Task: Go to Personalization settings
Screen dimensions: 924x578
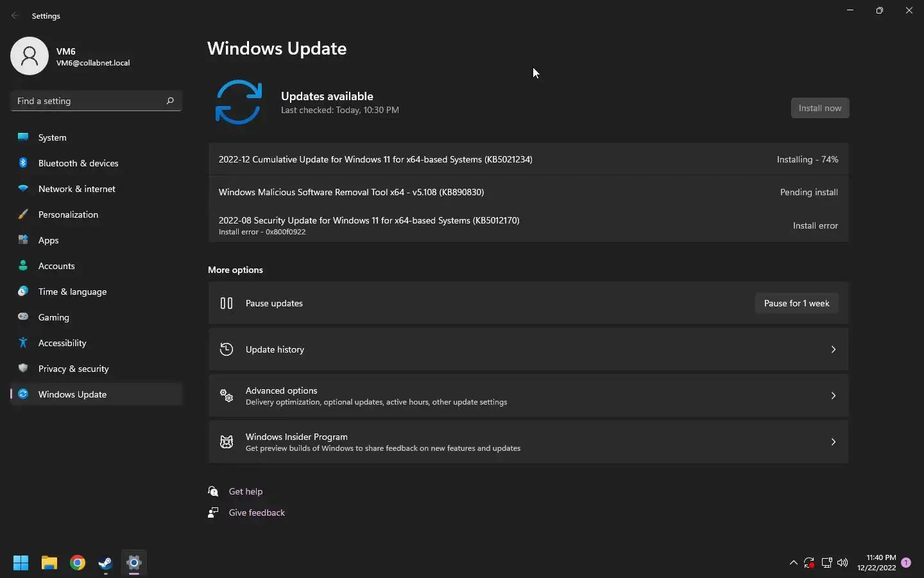Action: [96, 215]
